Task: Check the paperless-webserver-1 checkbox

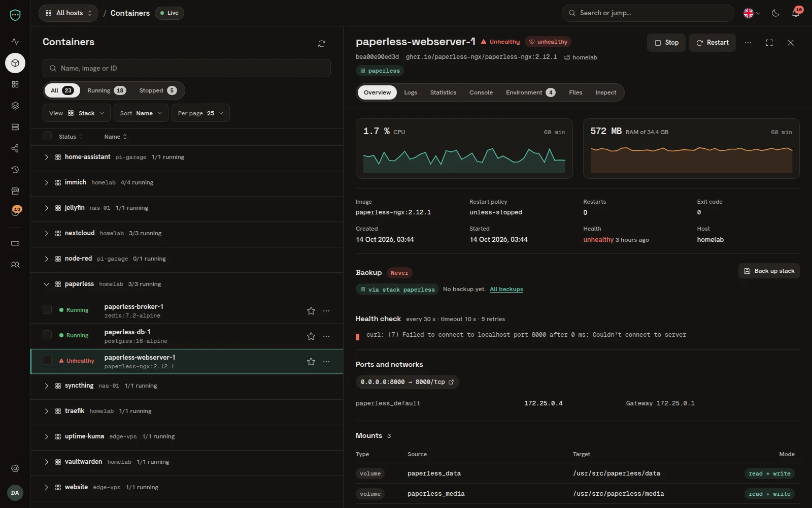Action: pos(47,360)
